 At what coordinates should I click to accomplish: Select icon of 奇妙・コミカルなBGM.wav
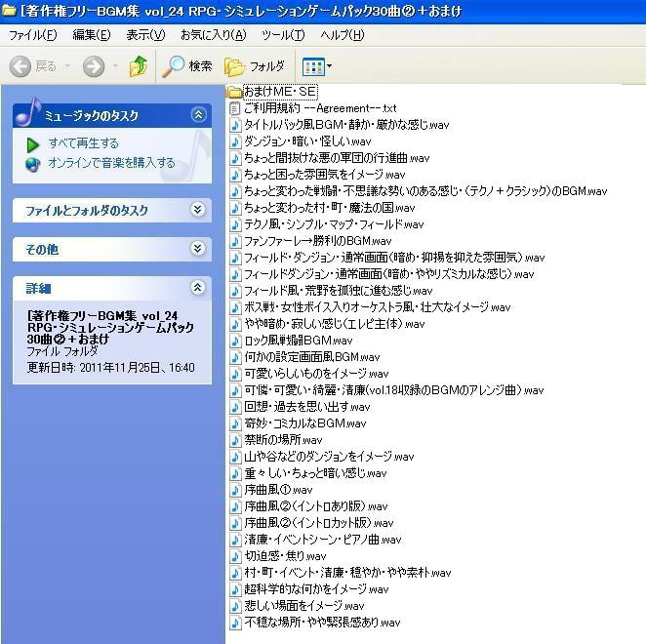tap(235, 423)
